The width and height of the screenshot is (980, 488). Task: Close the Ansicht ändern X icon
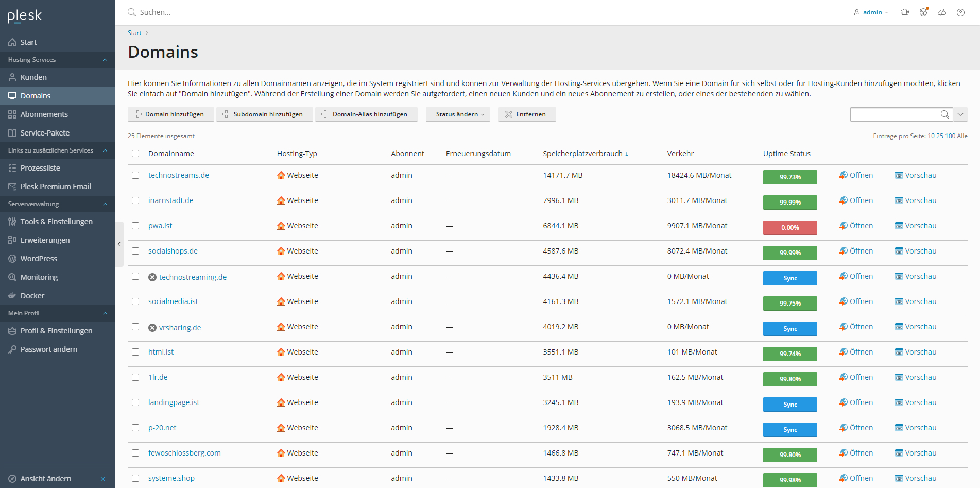(x=103, y=479)
